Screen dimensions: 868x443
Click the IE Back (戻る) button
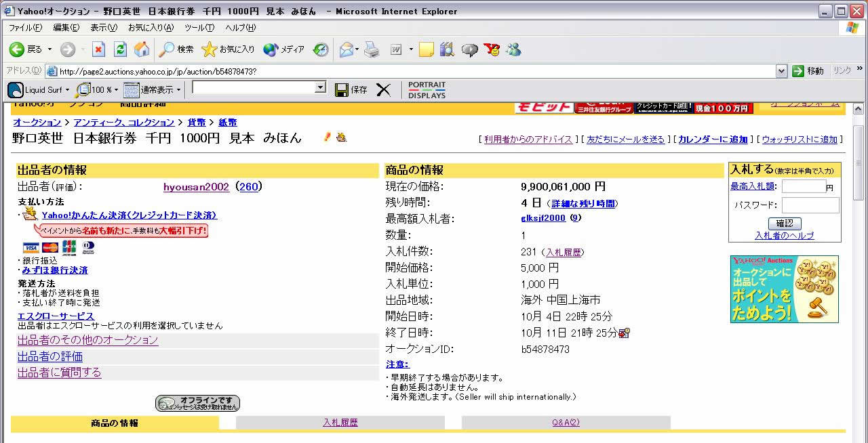(x=25, y=49)
